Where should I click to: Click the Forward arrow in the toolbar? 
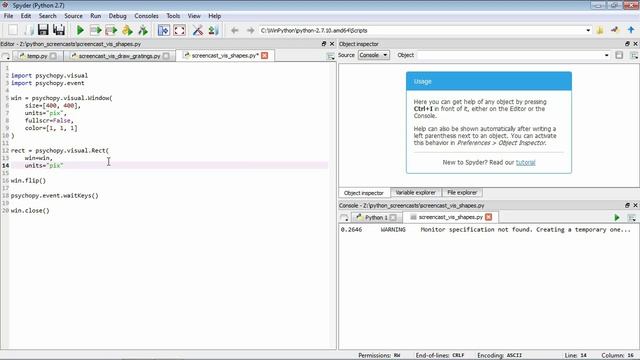[x=250, y=31]
